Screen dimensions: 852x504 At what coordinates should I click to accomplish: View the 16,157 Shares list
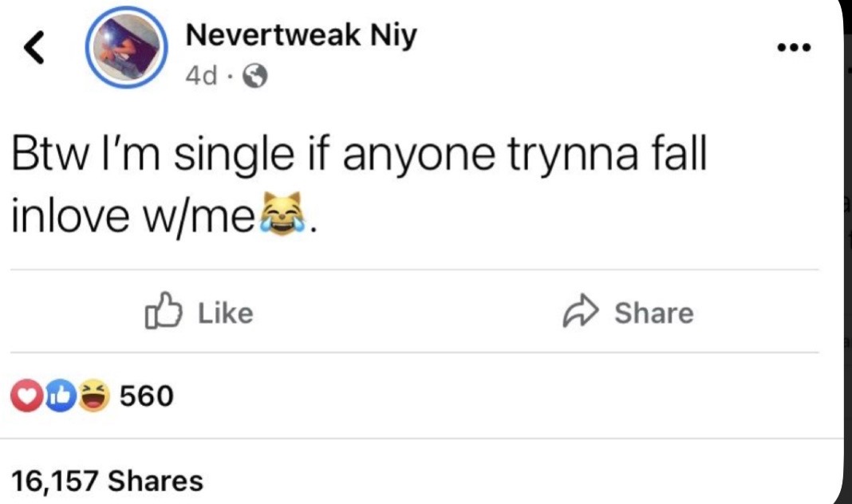click(x=107, y=481)
